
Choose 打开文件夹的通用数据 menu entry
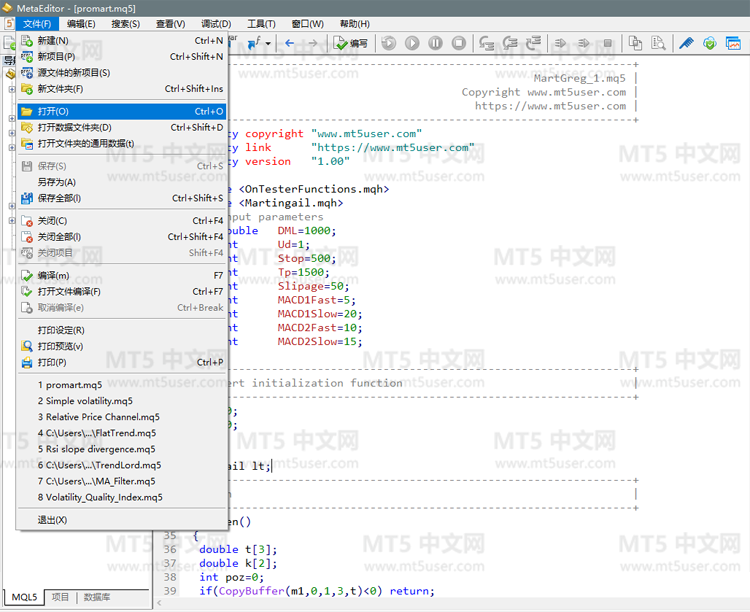(122, 144)
